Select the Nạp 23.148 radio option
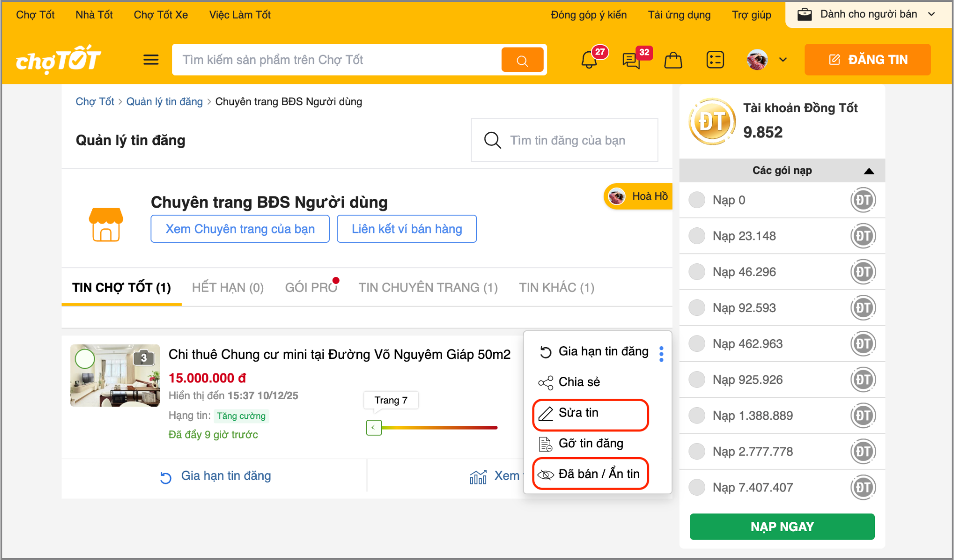This screenshot has height=560, width=954. click(x=697, y=236)
